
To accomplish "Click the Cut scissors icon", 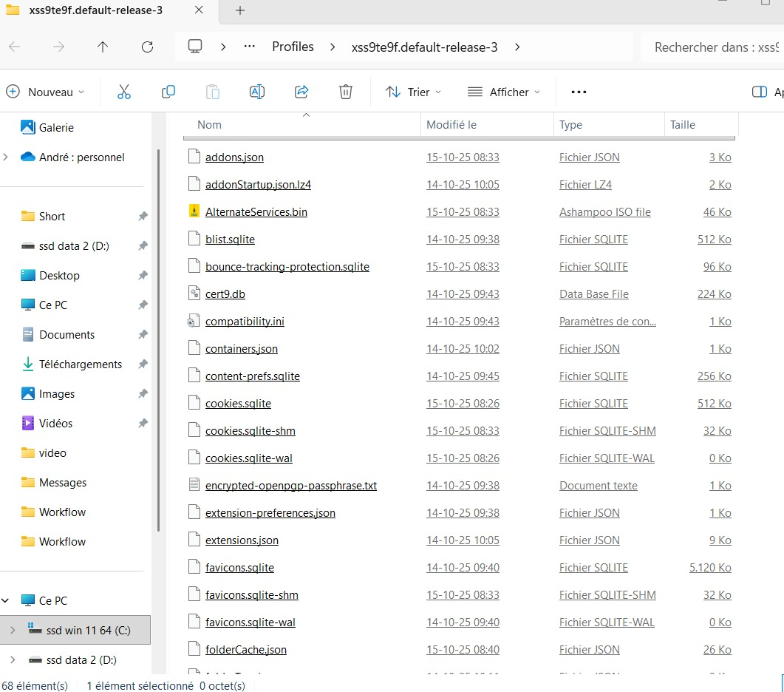I will coord(123,92).
